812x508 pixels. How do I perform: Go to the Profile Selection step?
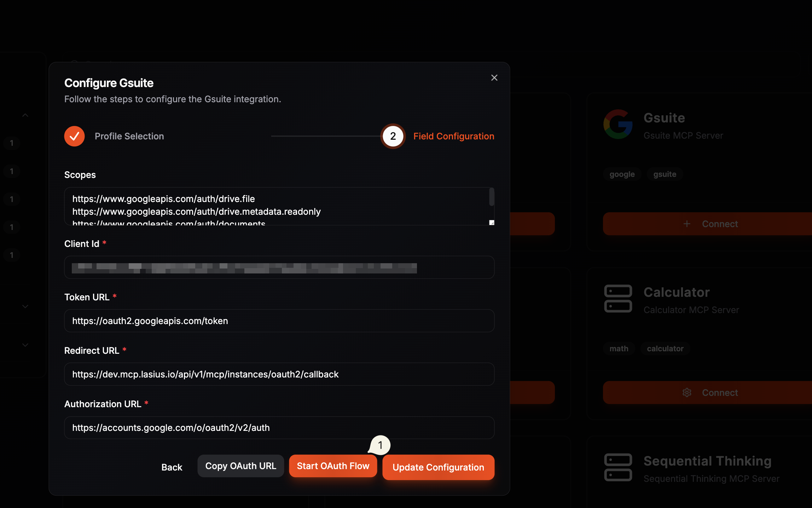point(129,136)
